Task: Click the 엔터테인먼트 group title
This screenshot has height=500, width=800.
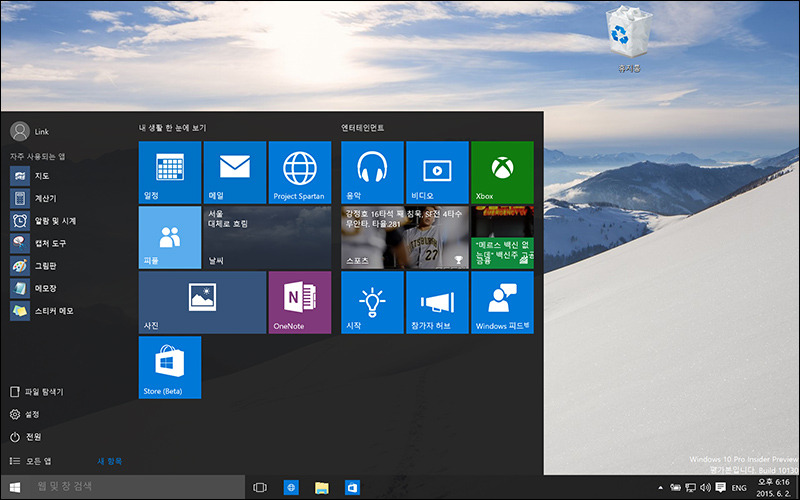Action: coord(363,128)
